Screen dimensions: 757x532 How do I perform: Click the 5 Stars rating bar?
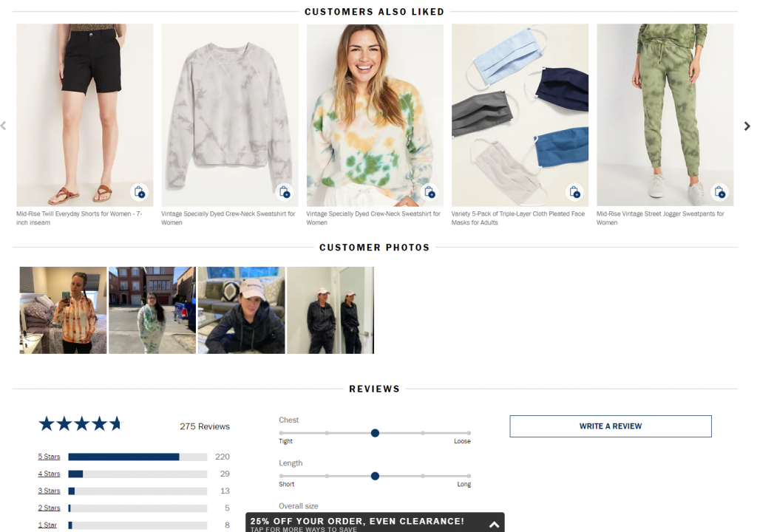[x=138, y=457]
